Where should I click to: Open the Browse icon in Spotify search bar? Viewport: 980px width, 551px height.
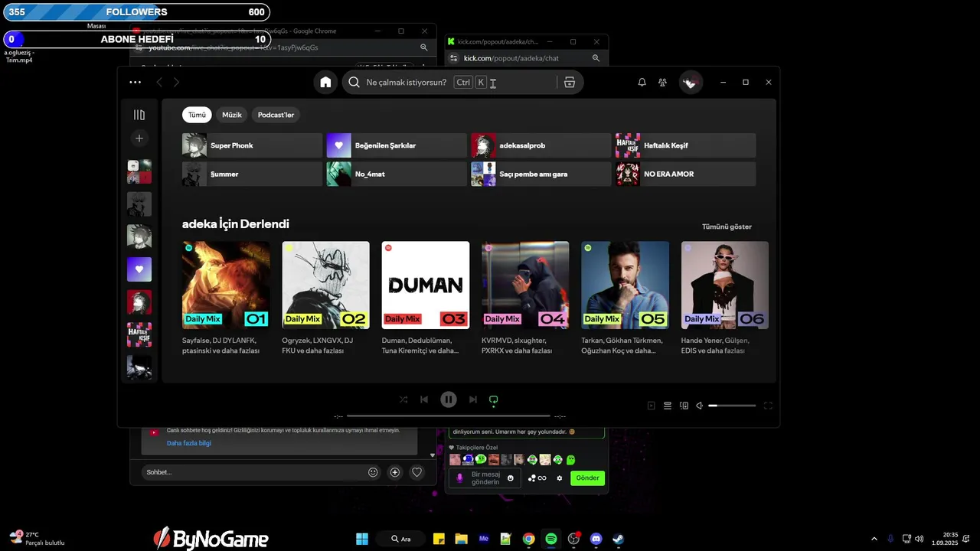(x=570, y=83)
